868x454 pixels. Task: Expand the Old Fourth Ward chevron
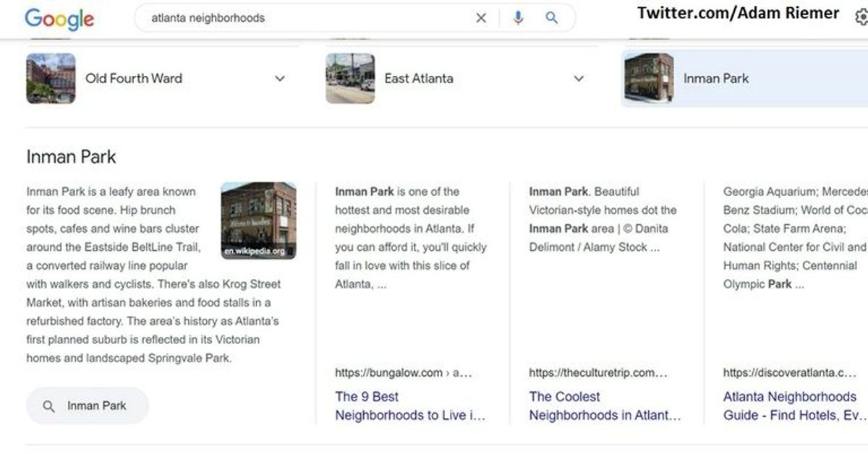pos(280,79)
